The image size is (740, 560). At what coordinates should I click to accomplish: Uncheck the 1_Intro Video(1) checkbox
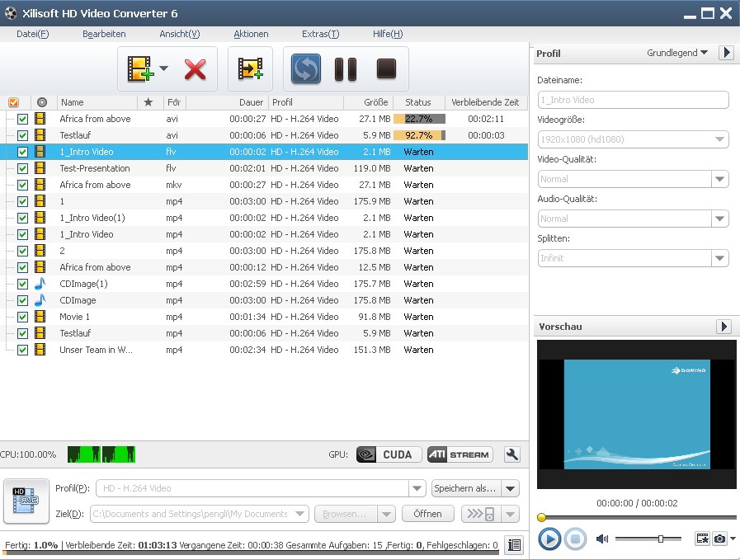point(22,218)
